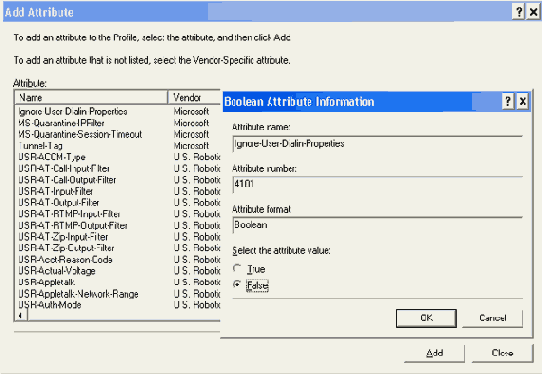Click the list's left scroll arrow
This screenshot has width=542, height=374.
[x=21, y=315]
